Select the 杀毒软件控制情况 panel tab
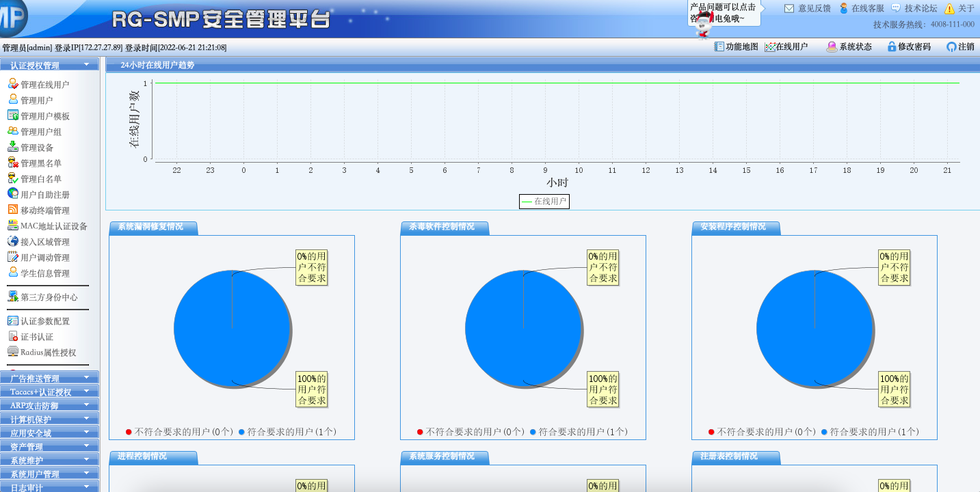This screenshot has height=492, width=980. (x=442, y=227)
